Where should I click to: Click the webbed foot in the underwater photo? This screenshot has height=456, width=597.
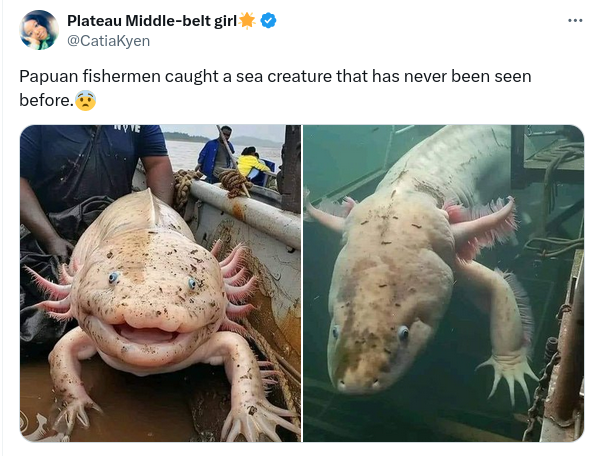(x=508, y=376)
